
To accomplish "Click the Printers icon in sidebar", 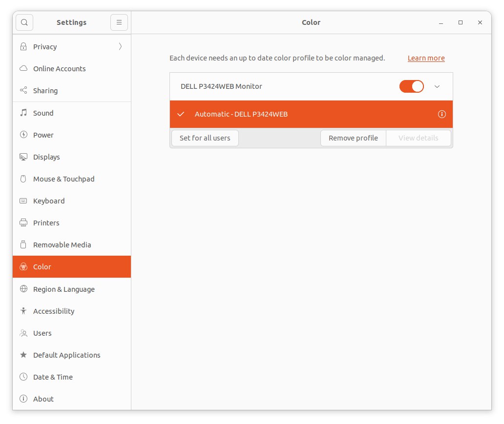I will point(23,222).
